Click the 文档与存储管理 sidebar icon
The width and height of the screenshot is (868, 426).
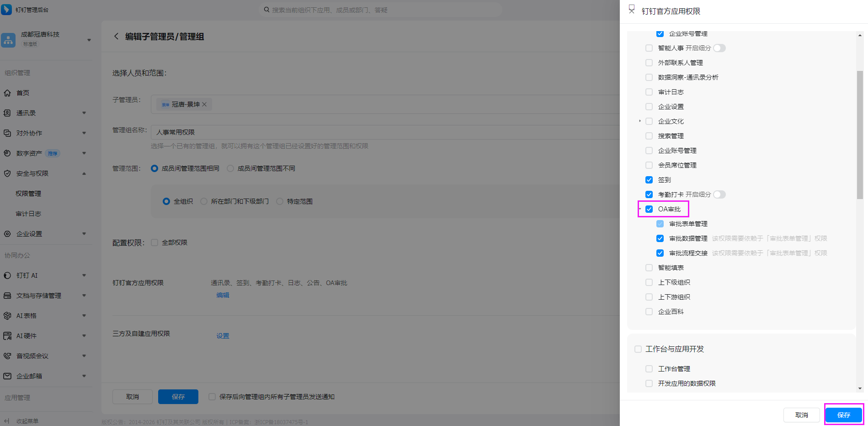pyautogui.click(x=7, y=296)
